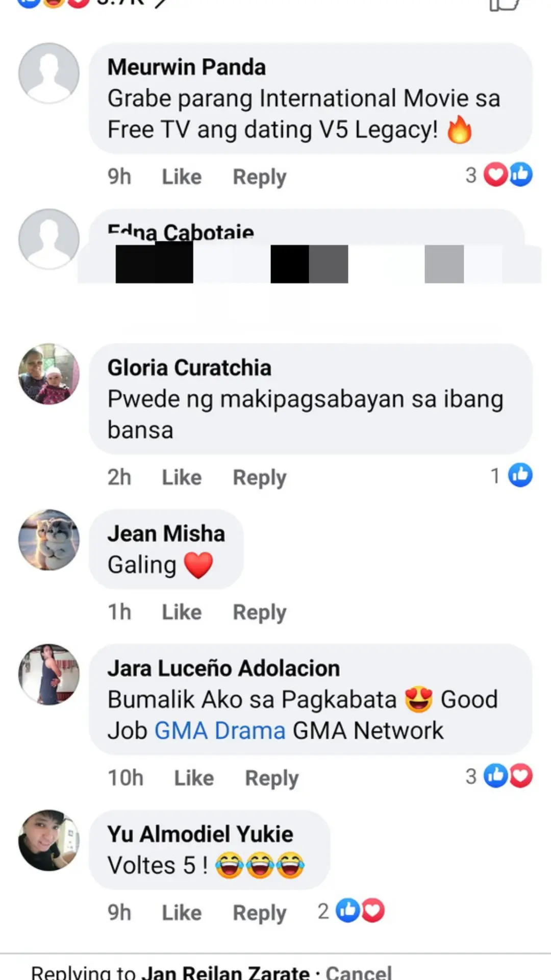View the like reaction on Gloria Curatchia's comment

tap(512, 475)
